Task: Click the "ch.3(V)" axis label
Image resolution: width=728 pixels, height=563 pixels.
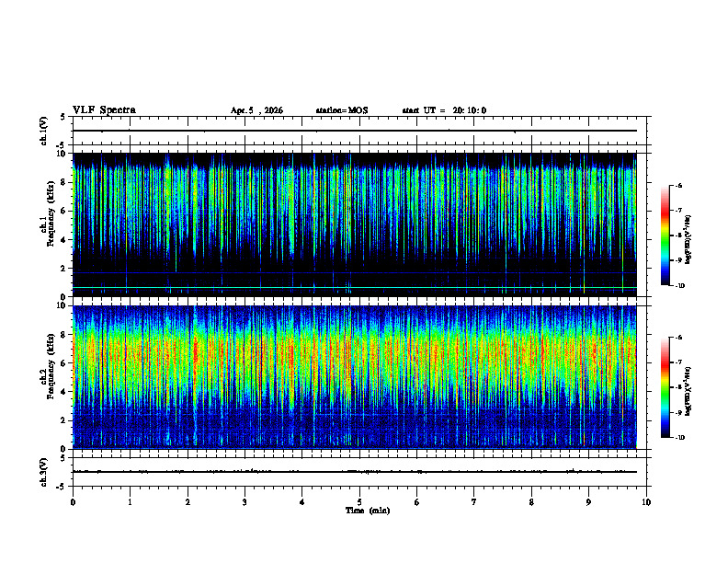Action: click(x=44, y=472)
